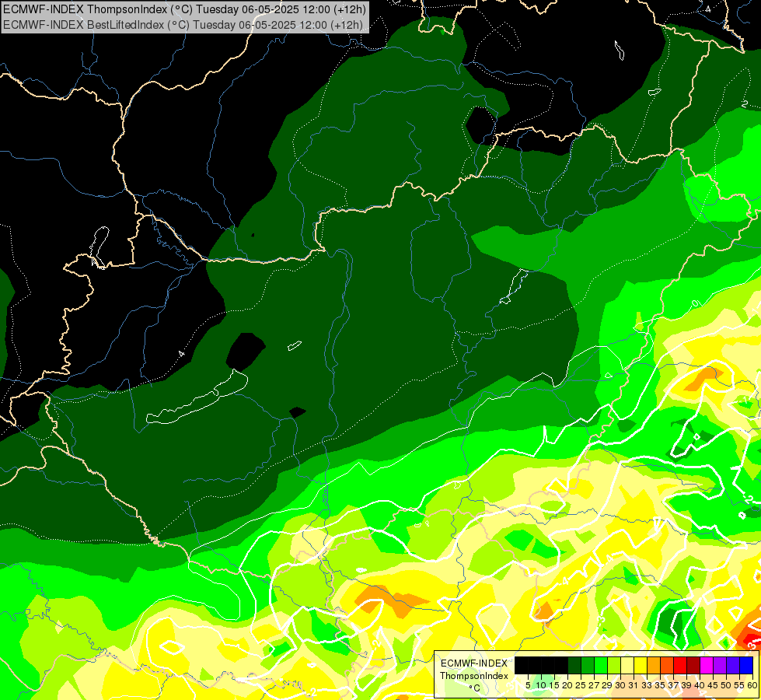761x700 pixels.
Task: Pick the orange-red 35-37 legend swatch
Action: point(667,665)
